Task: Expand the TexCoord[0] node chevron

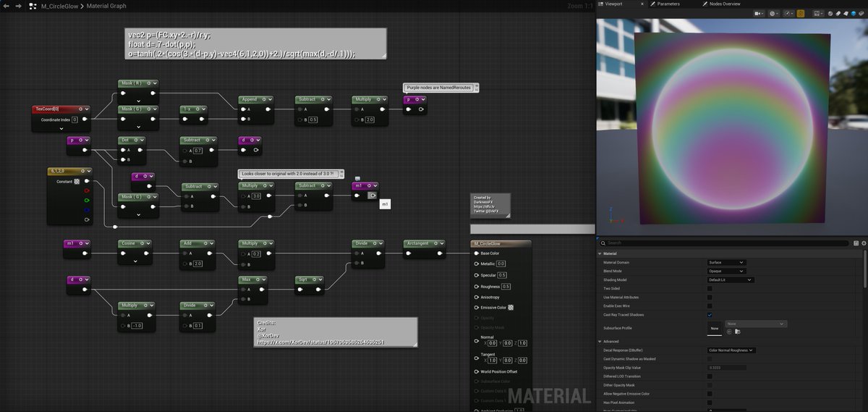Action: pos(61,128)
